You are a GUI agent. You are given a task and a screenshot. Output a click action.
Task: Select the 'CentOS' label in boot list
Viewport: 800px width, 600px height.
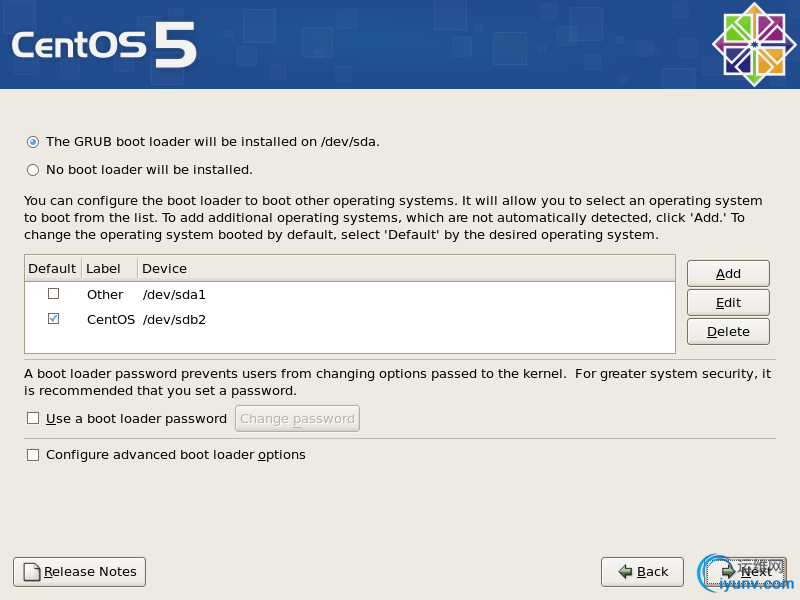(x=111, y=319)
